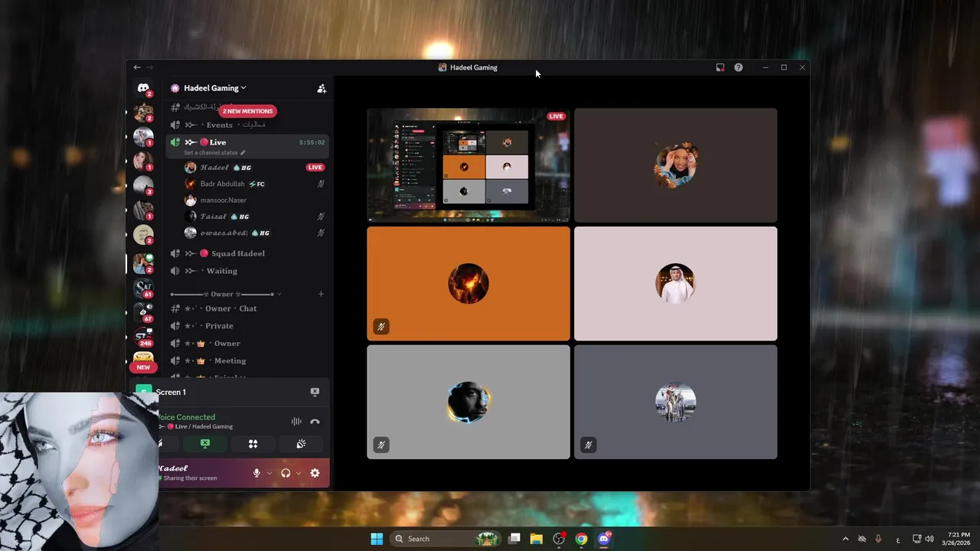Open Task View on the taskbar
The width and height of the screenshot is (980, 551).
pos(514,539)
